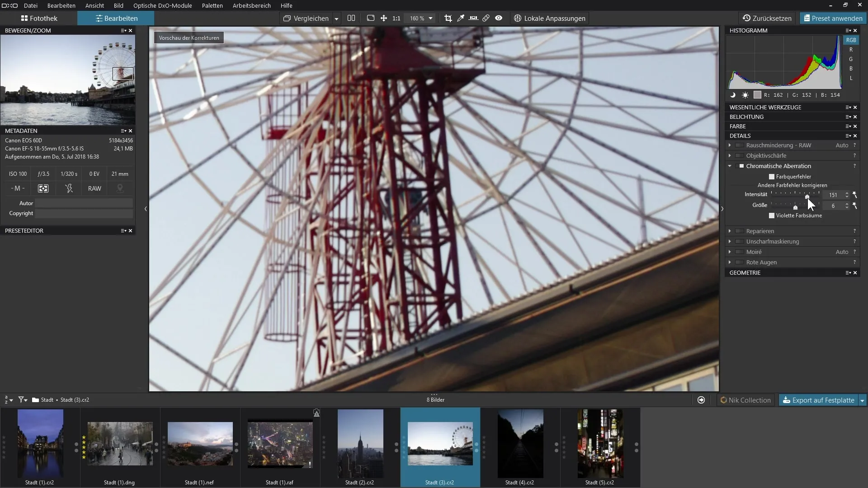
Task: Open Lokale Anpassungen tool
Action: point(550,18)
